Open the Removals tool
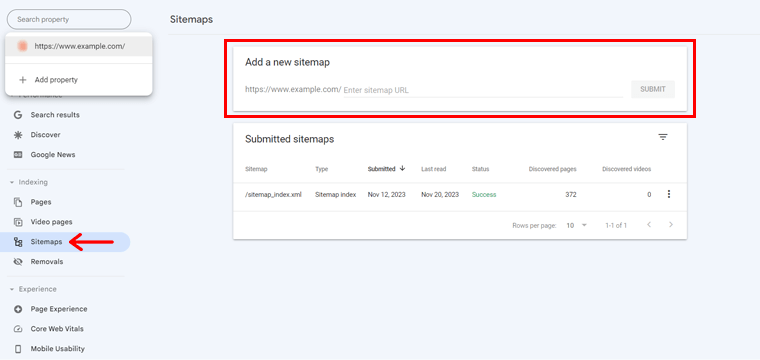Screen dimensions: 760x360 [x=47, y=262]
